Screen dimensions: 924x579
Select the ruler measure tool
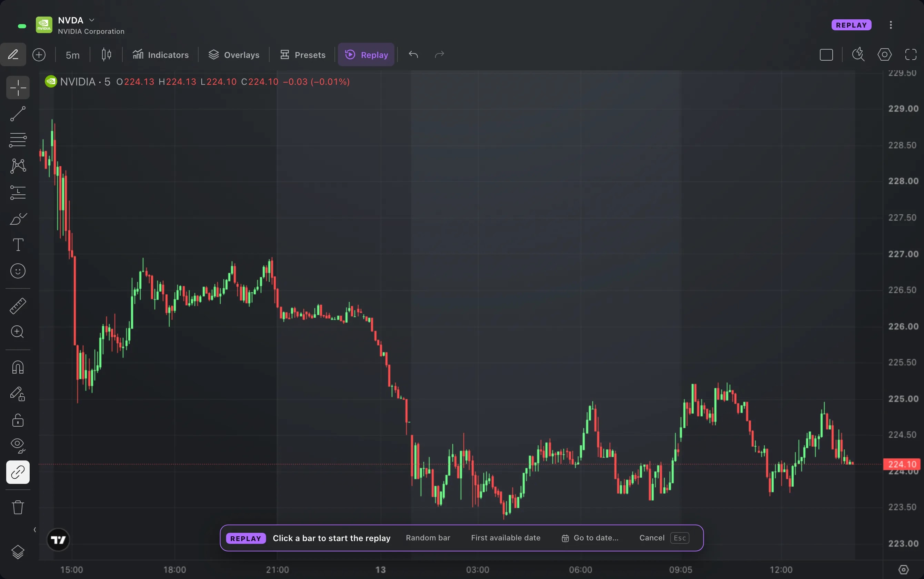tap(18, 306)
